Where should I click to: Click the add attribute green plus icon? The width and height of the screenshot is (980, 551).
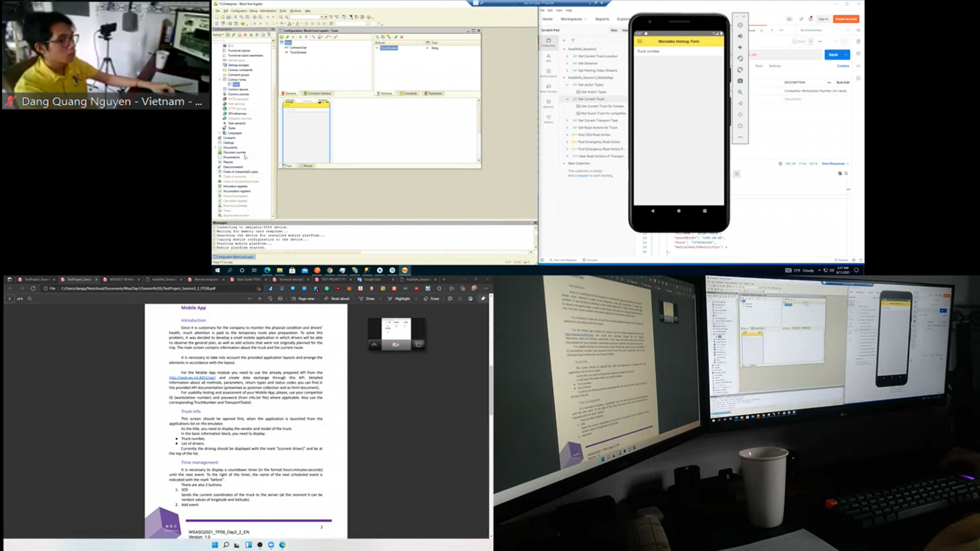[x=377, y=37]
